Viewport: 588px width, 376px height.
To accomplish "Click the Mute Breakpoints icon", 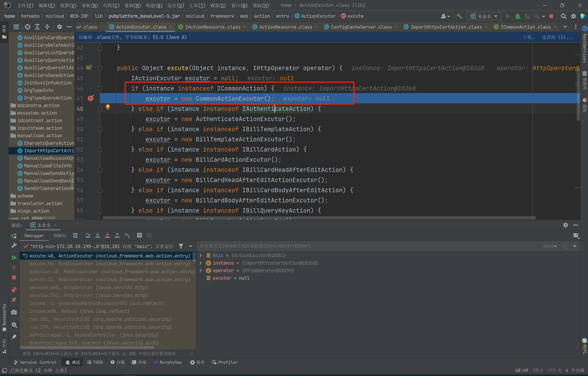I will click(x=14, y=300).
